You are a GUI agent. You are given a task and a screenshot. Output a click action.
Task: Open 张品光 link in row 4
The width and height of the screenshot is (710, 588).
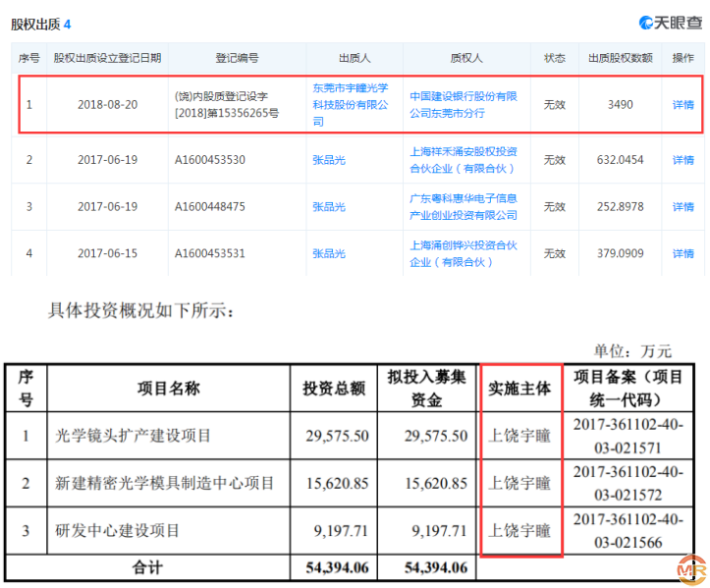(329, 253)
